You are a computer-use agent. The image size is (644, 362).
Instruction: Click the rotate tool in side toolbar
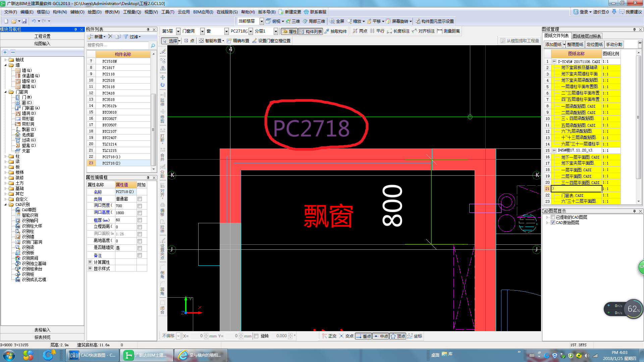[x=163, y=85]
